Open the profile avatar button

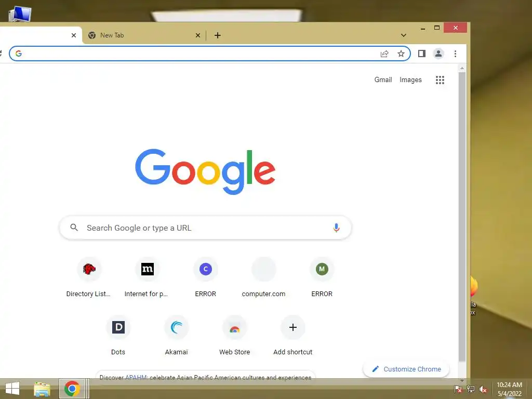tap(438, 54)
